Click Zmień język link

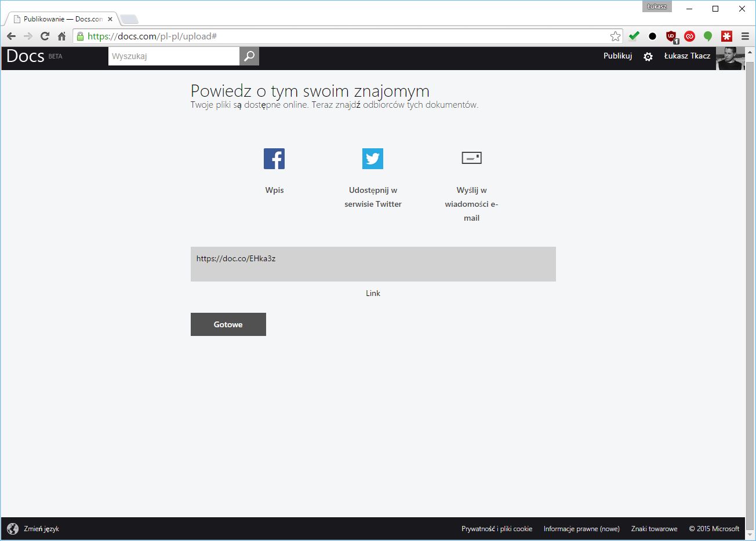click(x=41, y=529)
